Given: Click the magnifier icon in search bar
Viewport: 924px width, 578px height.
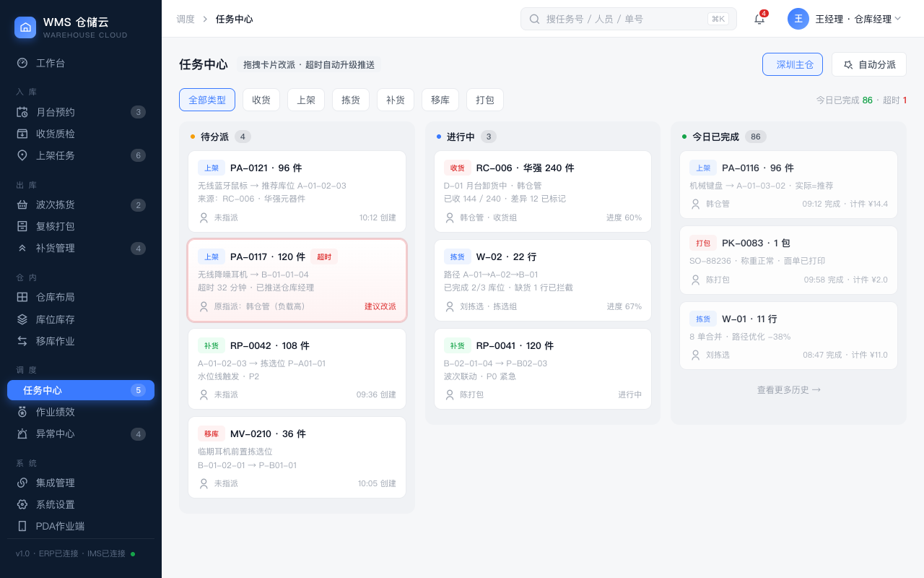Looking at the screenshot, I should point(535,19).
